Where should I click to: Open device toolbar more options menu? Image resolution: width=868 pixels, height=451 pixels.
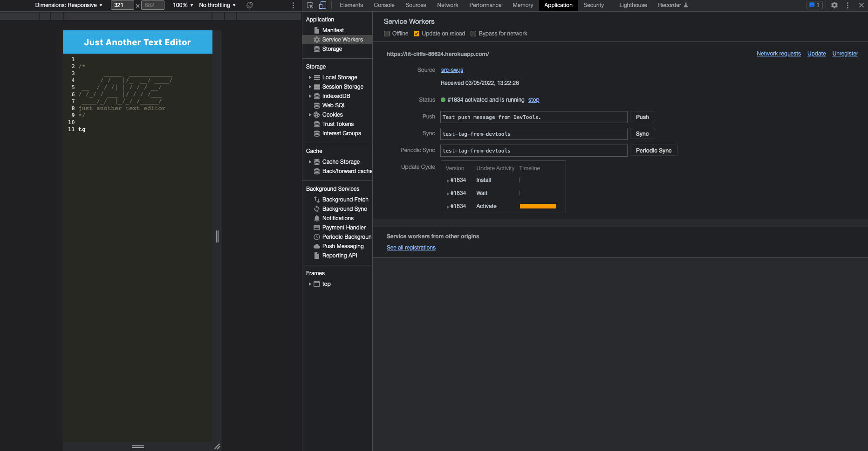(x=293, y=5)
